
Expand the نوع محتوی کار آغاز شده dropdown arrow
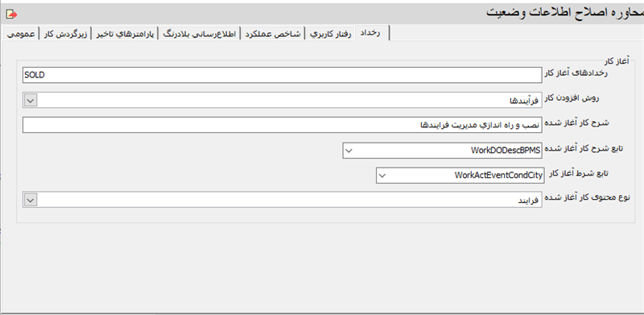point(31,200)
